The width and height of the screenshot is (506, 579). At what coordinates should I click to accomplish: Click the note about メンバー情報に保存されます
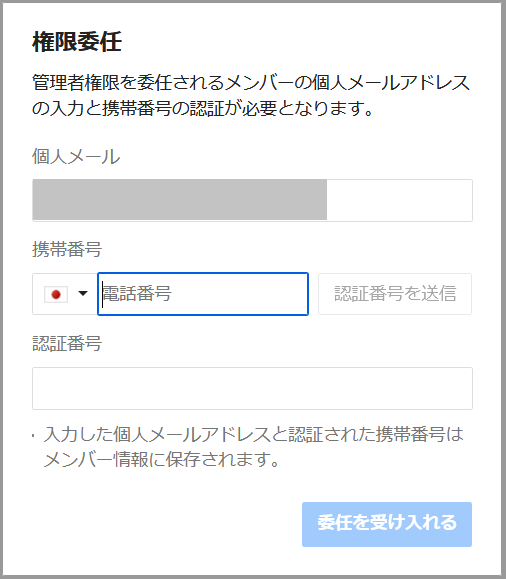tap(161, 460)
